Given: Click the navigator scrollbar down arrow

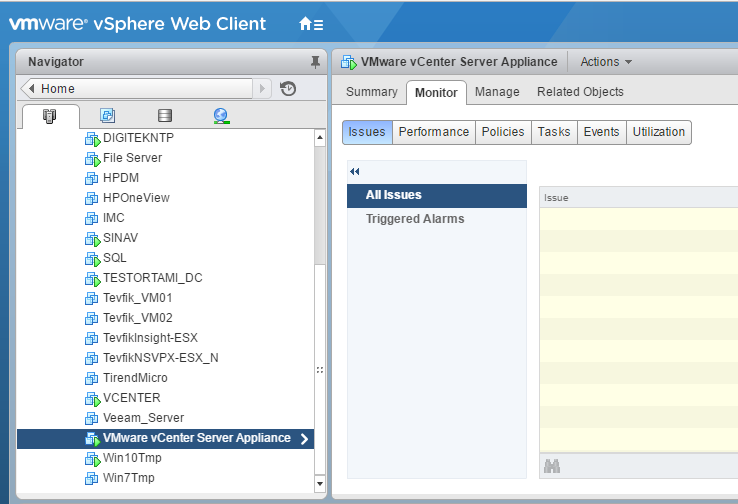Looking at the screenshot, I should coord(320,483).
